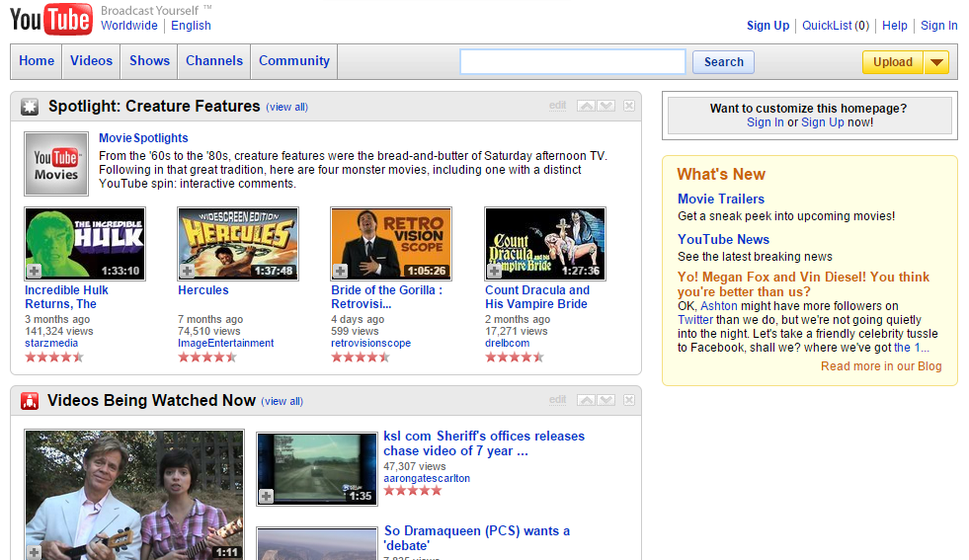The width and height of the screenshot is (969, 560).
Task: Click star rating under Count Dracula
Action: pyautogui.click(x=515, y=357)
